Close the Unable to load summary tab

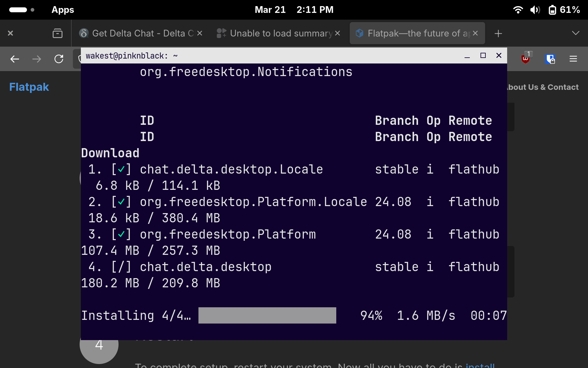[337, 33]
